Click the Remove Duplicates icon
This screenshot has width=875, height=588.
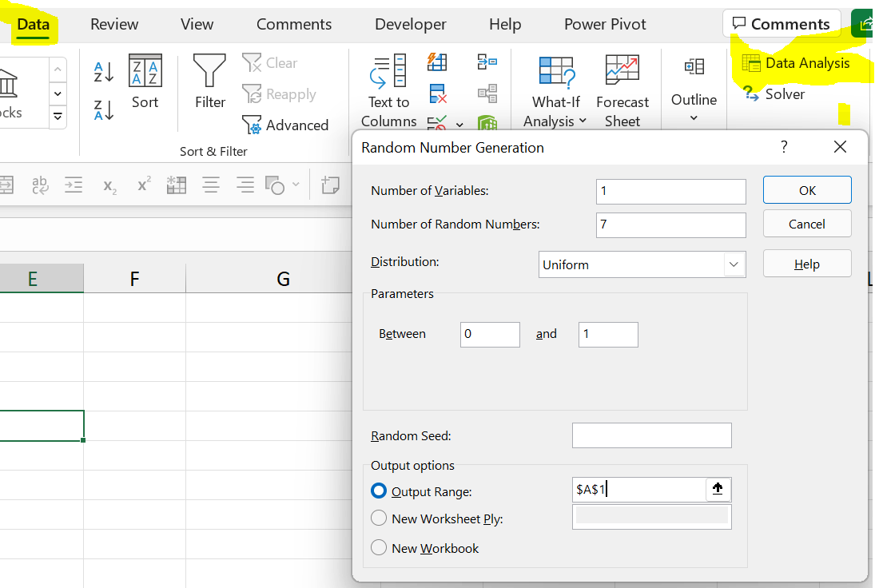[x=436, y=93]
